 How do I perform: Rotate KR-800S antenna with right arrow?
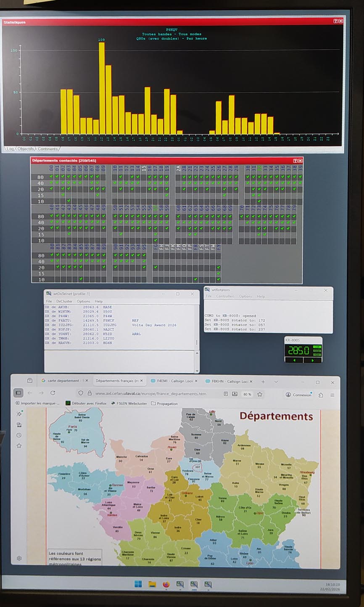312,360
